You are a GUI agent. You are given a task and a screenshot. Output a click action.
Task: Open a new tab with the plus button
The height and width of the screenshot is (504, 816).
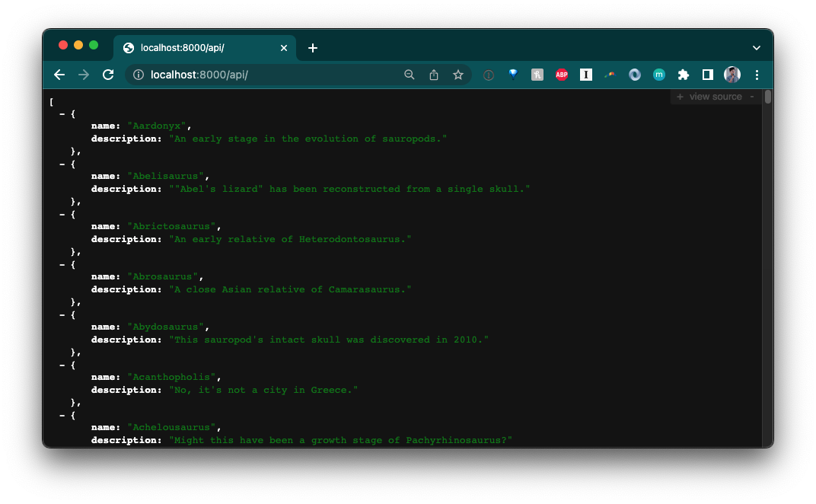coord(312,46)
